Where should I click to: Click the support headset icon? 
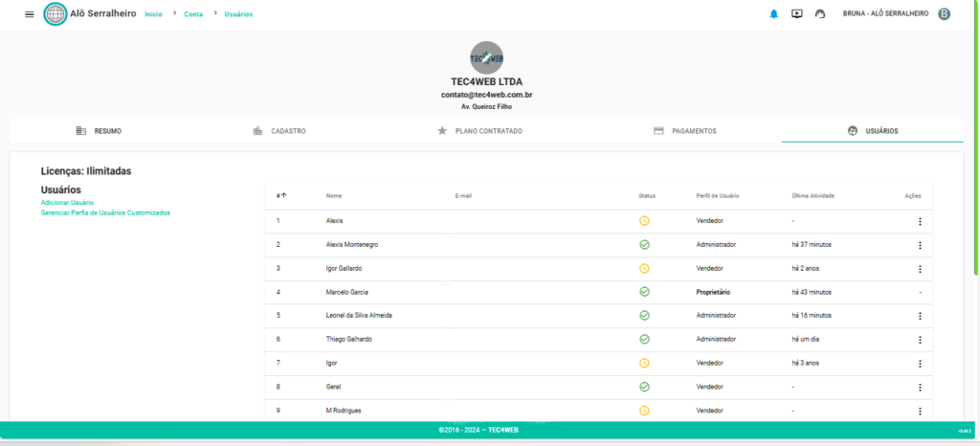coord(820,14)
